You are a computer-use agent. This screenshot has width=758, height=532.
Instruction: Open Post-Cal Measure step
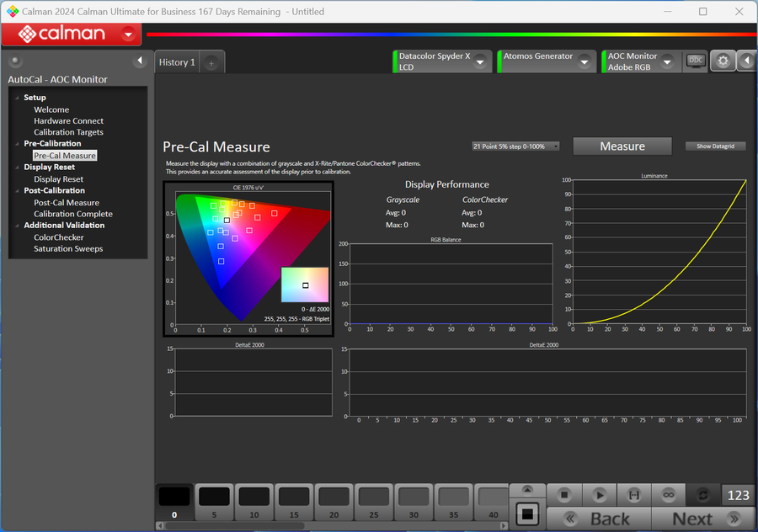67,203
